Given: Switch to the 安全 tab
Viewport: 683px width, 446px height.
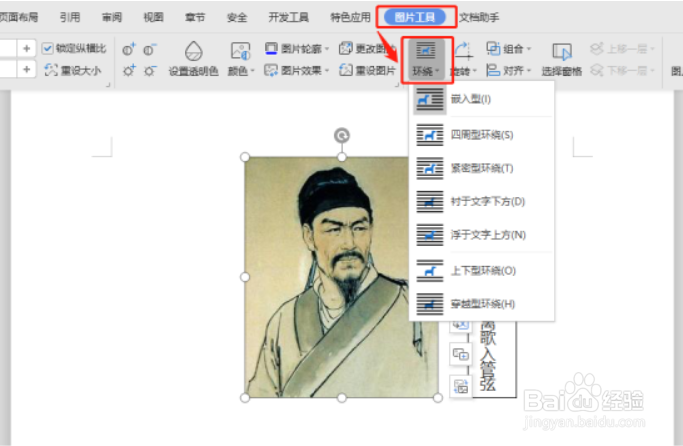Looking at the screenshot, I should [237, 17].
